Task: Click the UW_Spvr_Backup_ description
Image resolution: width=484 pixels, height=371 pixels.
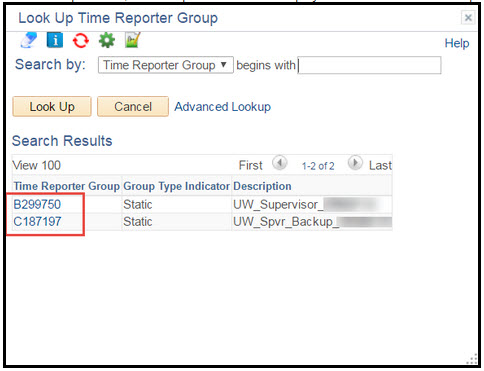Action: click(286, 222)
